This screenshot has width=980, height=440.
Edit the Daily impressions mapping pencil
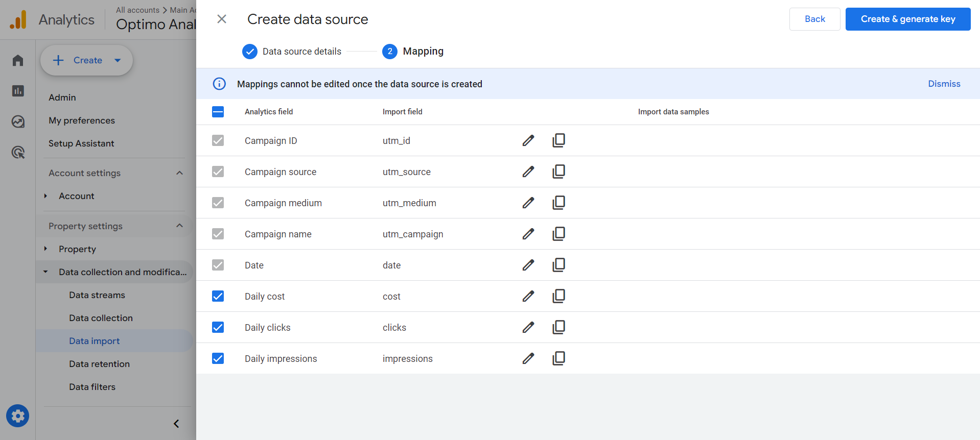tap(528, 358)
